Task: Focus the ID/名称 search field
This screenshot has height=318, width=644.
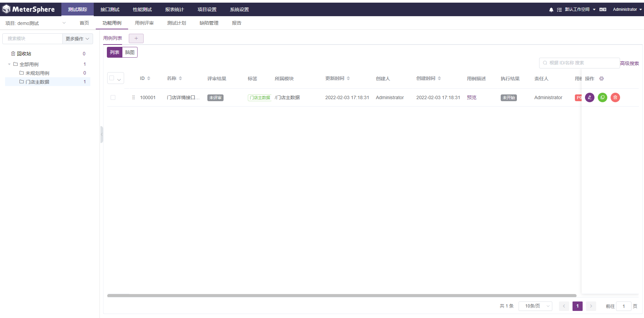Action: tap(579, 63)
